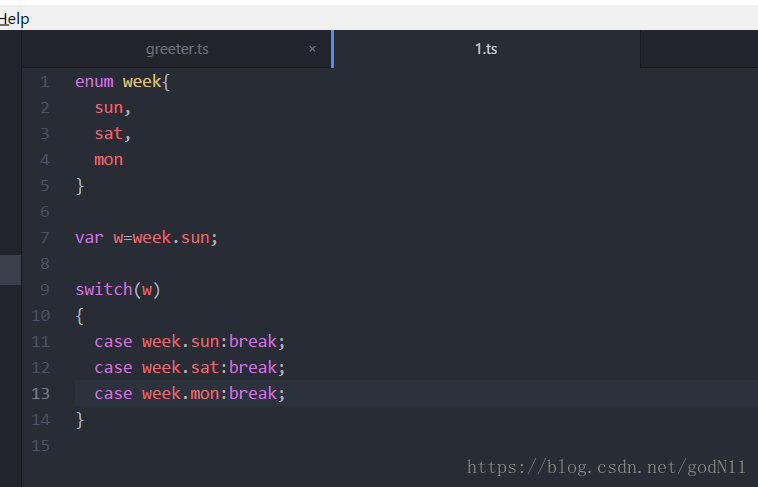Click the opening brace on line 10
Screen dimensions: 758x487
80,316
